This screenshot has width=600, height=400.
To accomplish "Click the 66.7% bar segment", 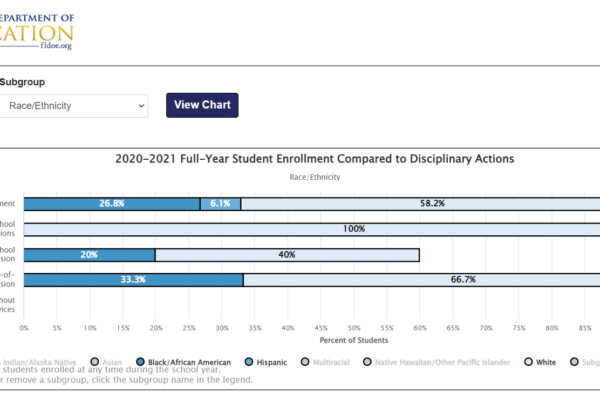I will (x=422, y=280).
